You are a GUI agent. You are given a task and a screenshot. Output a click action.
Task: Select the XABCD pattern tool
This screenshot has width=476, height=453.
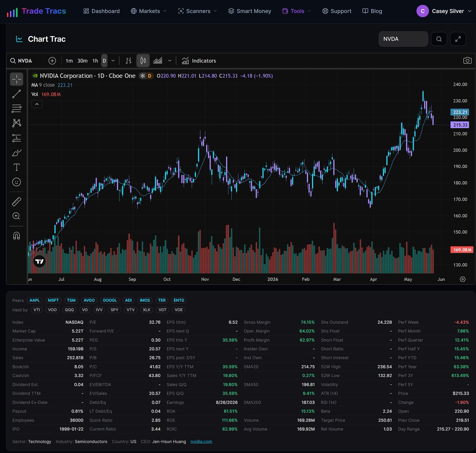click(17, 123)
